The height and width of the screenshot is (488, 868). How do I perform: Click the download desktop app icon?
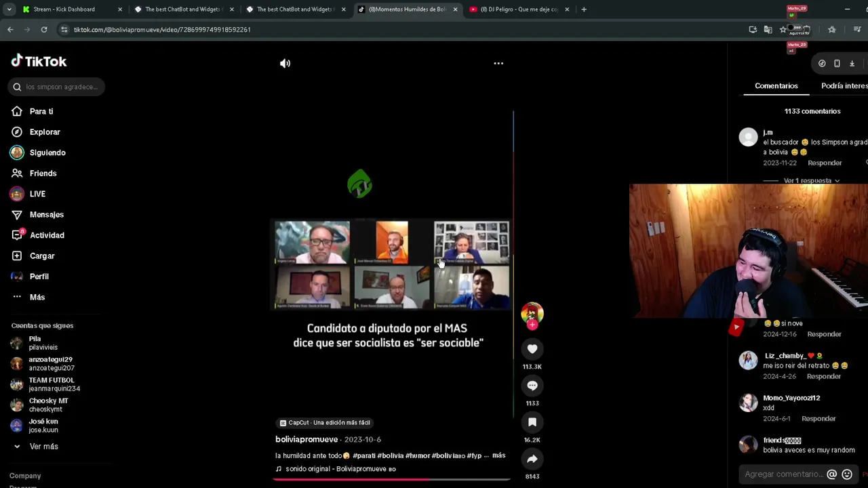click(852, 64)
